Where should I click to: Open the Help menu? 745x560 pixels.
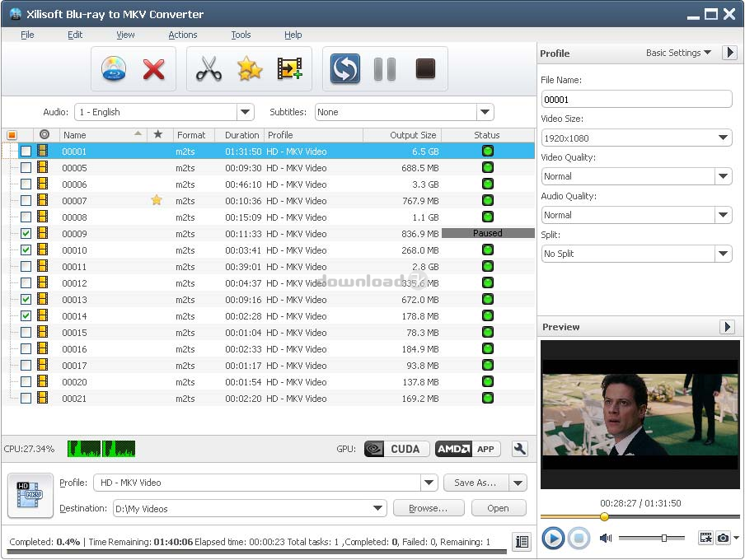pyautogui.click(x=293, y=35)
